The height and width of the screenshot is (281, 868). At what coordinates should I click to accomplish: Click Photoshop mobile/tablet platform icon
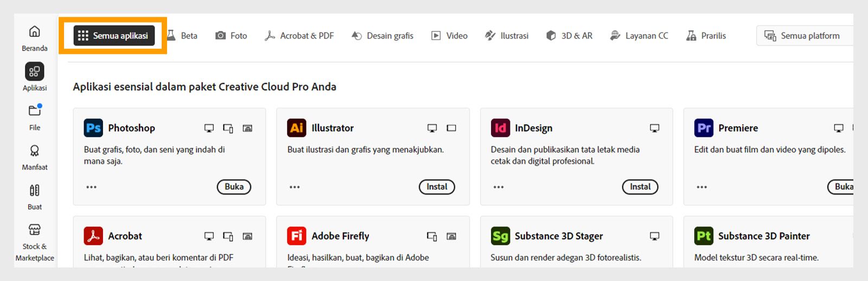pyautogui.click(x=228, y=129)
